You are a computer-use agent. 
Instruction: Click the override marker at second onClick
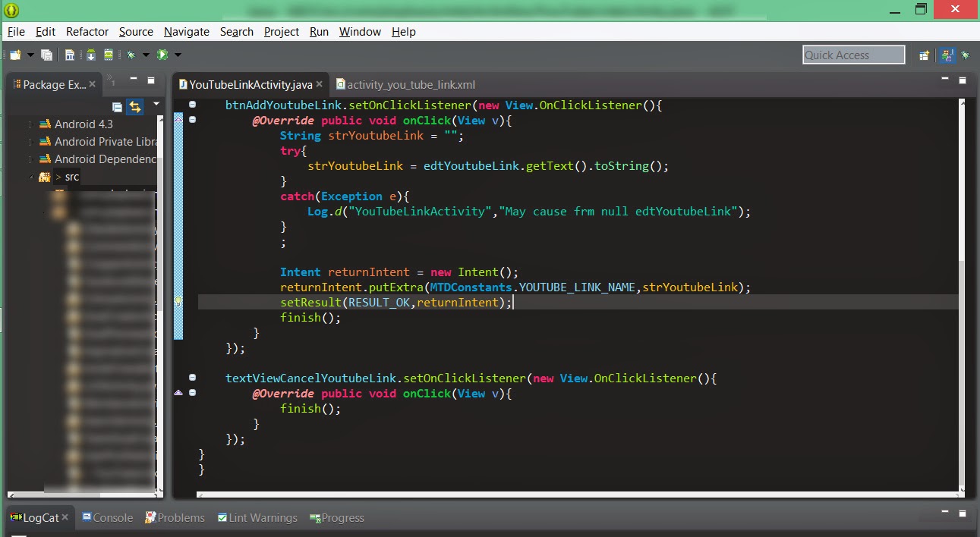(178, 393)
